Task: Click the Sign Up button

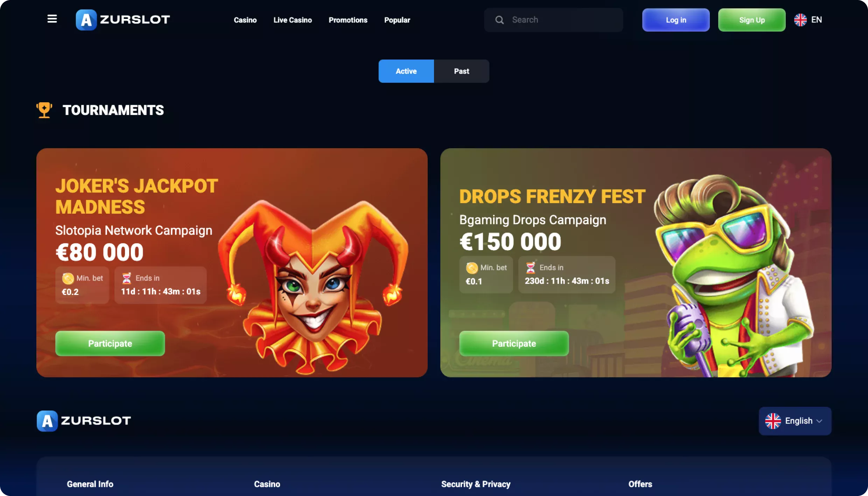Action: coord(752,20)
